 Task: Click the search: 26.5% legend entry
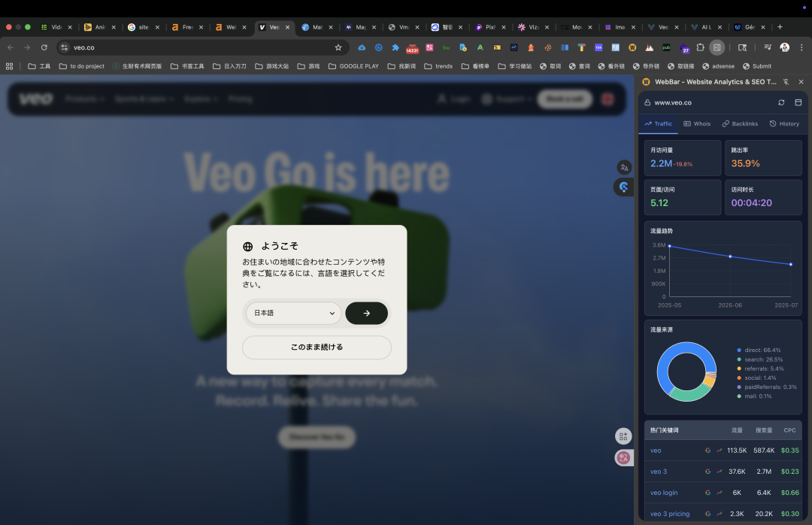click(760, 360)
